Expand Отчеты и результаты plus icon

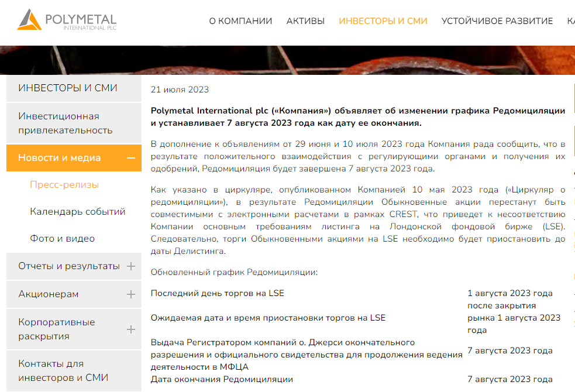(x=131, y=266)
